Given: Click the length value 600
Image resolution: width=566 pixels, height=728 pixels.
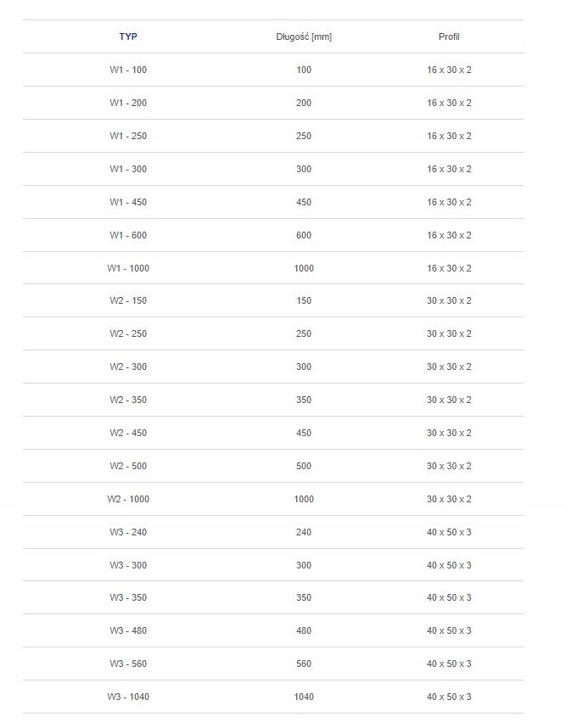Looking at the screenshot, I should pyautogui.click(x=304, y=235).
